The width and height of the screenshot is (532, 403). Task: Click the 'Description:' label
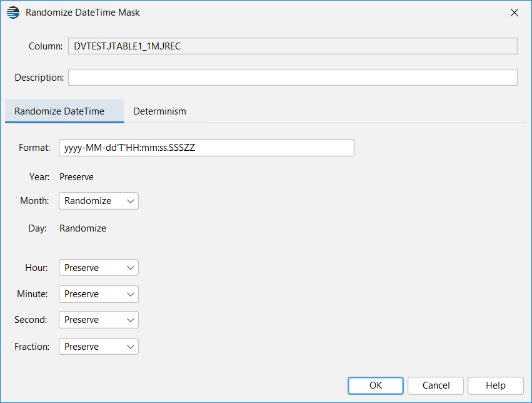39,77
